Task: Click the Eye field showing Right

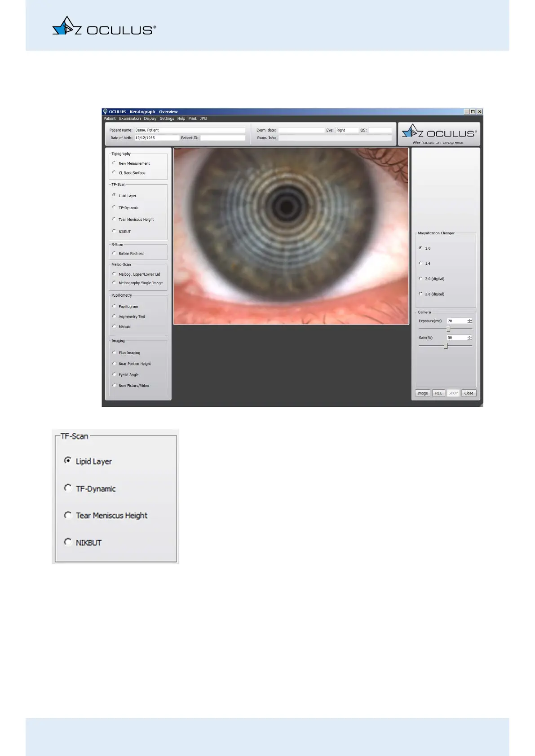Action: (347, 130)
